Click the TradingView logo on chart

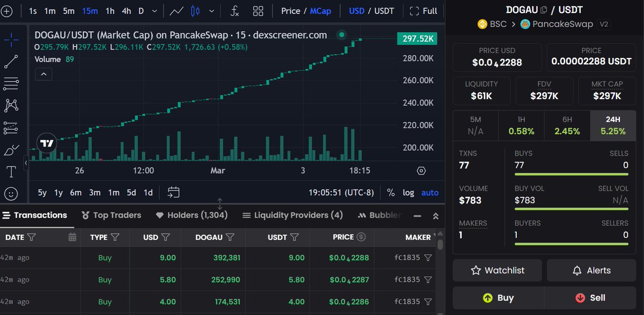tap(47, 143)
